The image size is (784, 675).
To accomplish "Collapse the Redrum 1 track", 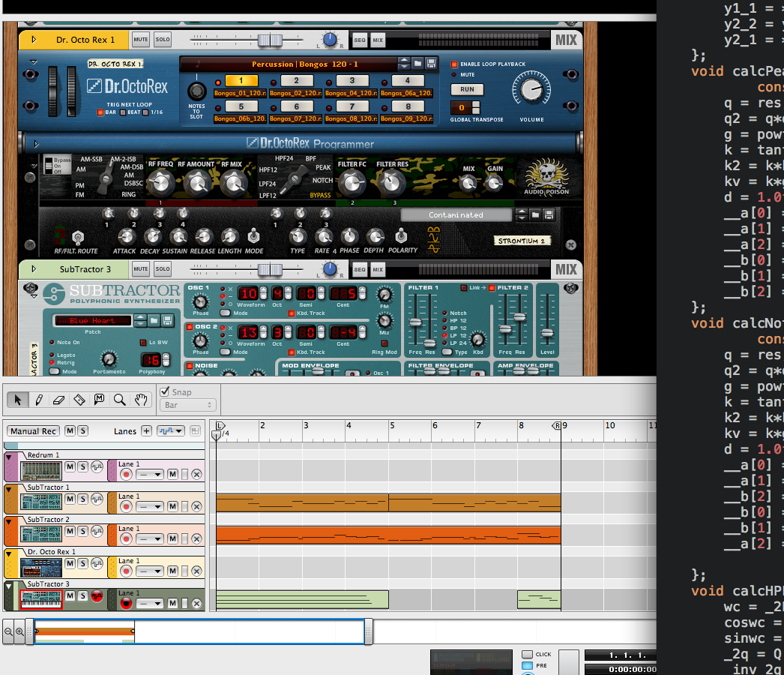I will pos(8,457).
